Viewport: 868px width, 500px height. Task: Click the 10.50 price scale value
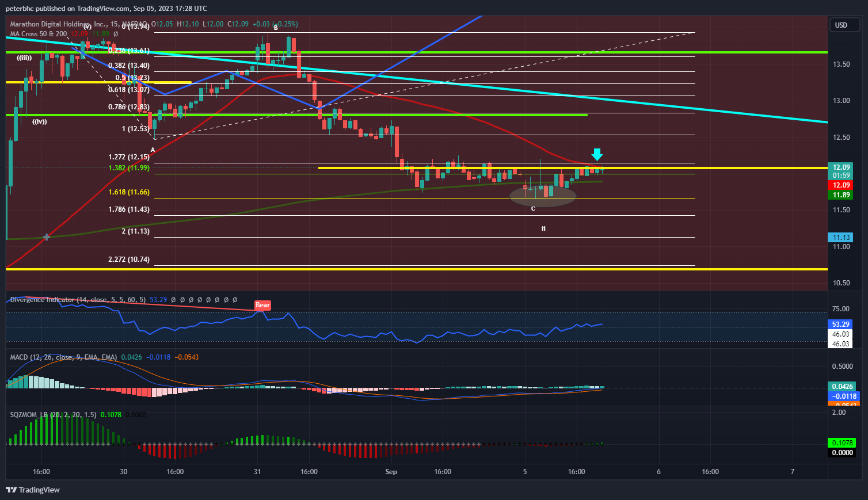pyautogui.click(x=842, y=283)
